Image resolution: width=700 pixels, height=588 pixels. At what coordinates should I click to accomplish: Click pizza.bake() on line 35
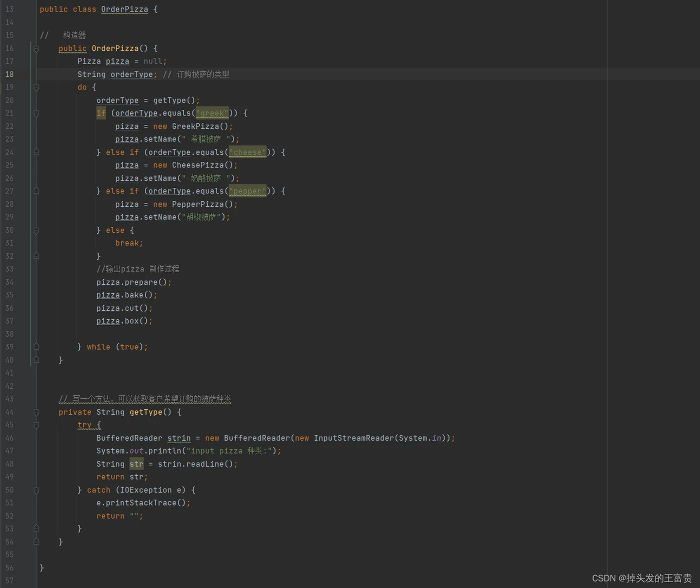click(124, 295)
